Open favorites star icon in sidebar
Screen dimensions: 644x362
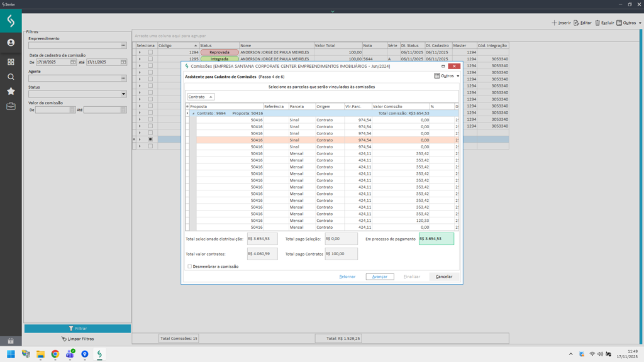click(x=11, y=91)
